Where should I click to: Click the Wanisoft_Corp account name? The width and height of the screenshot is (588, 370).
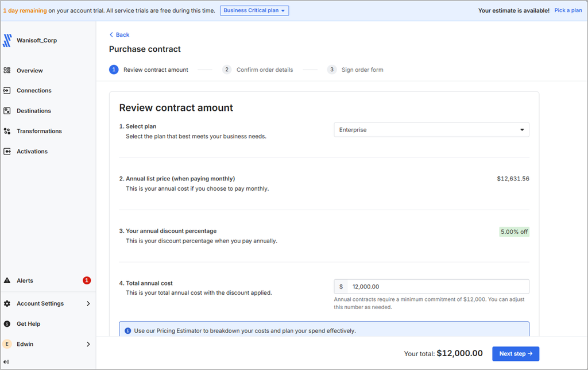coord(37,40)
